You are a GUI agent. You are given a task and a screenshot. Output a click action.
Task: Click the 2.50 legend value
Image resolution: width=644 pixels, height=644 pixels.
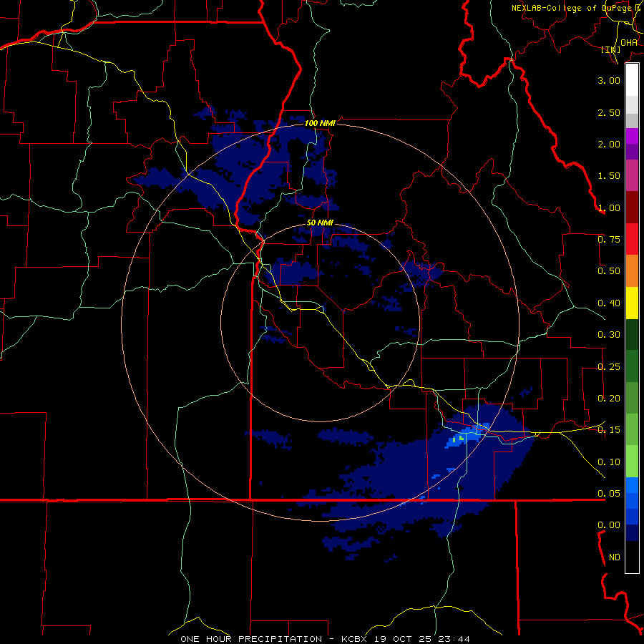click(x=609, y=112)
